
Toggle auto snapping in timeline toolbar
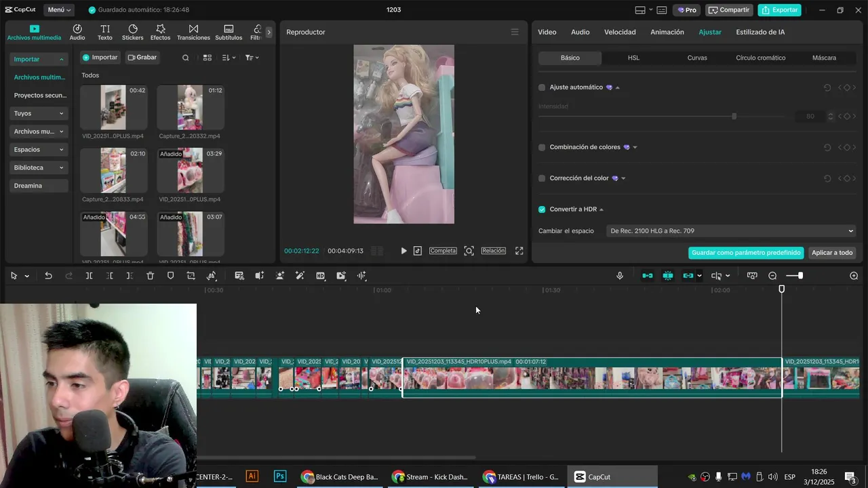tap(668, 276)
